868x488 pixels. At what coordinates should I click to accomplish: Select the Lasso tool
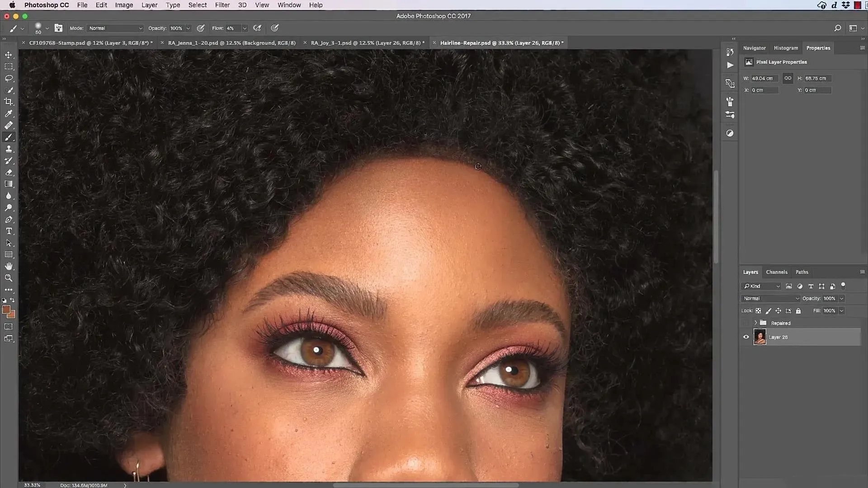[9, 78]
